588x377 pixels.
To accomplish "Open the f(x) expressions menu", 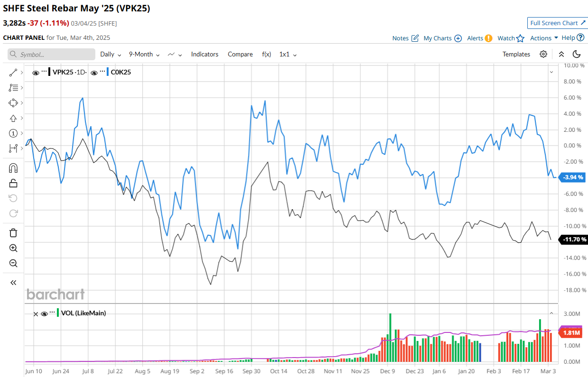I will pos(266,55).
